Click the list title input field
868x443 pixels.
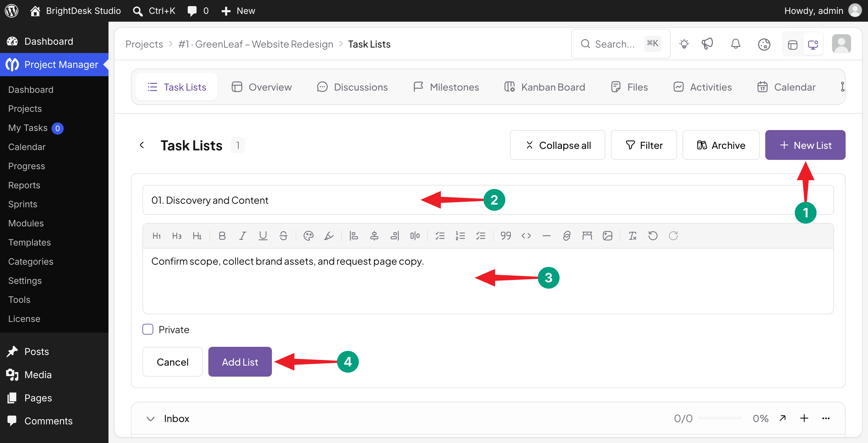(x=488, y=200)
